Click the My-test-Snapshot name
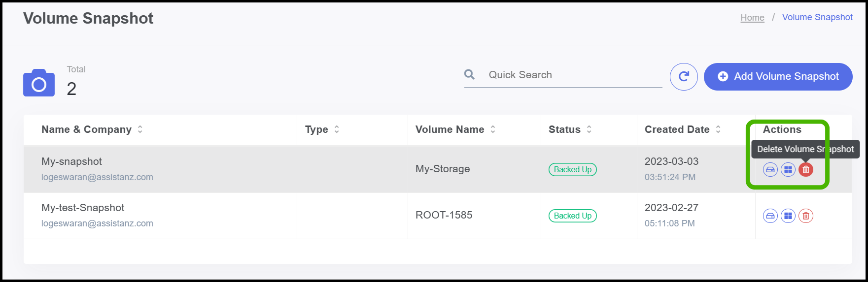The image size is (868, 282). click(83, 208)
